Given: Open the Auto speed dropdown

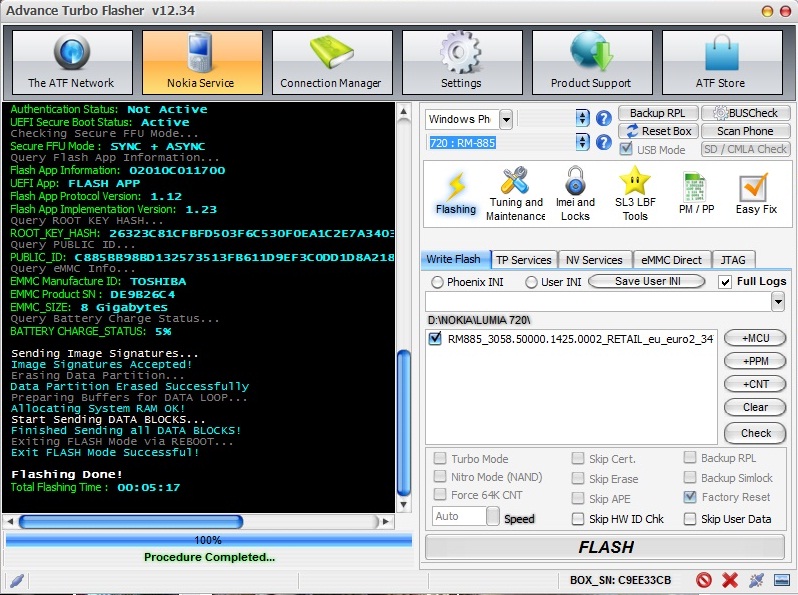Looking at the screenshot, I should (x=493, y=516).
